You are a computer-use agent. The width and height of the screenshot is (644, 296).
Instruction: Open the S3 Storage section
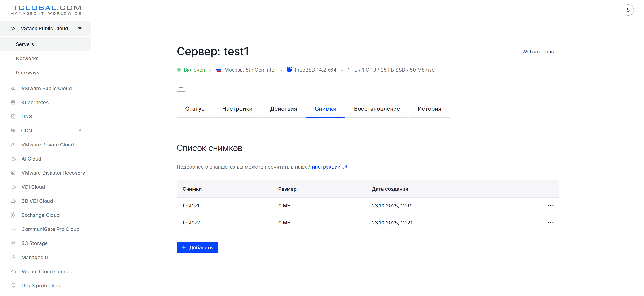point(34,243)
